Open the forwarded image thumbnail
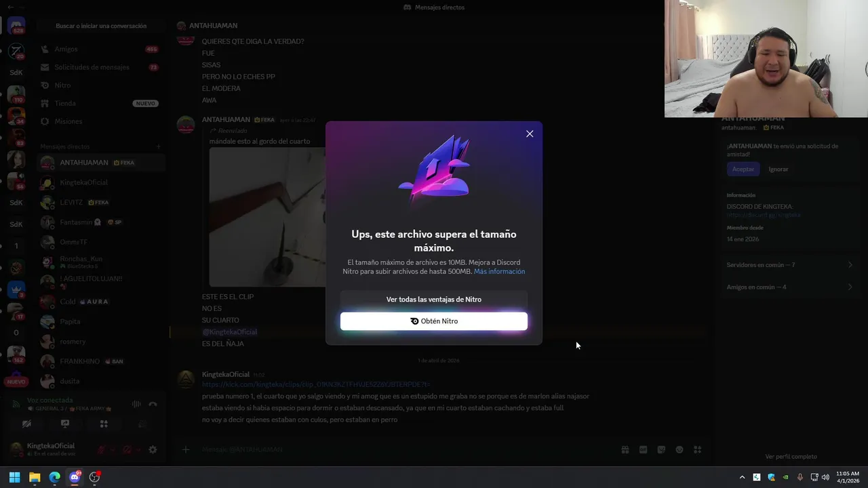868x488 pixels. 267,217
